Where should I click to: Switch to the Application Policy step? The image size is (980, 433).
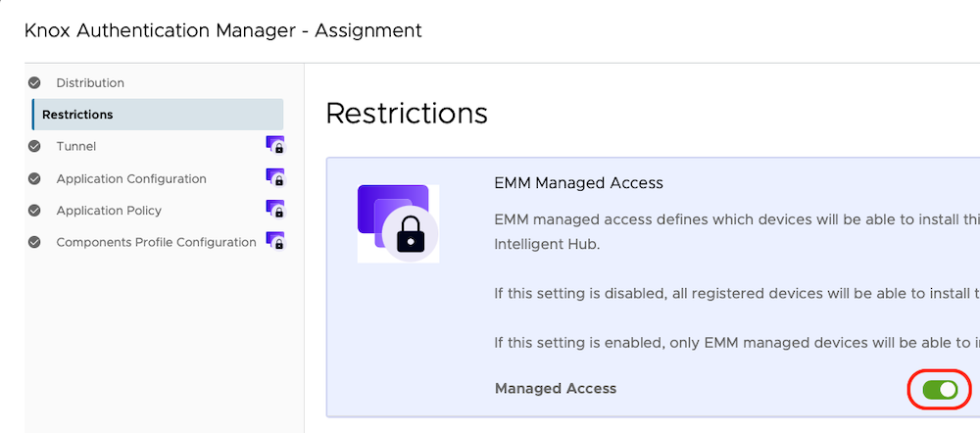(x=109, y=211)
